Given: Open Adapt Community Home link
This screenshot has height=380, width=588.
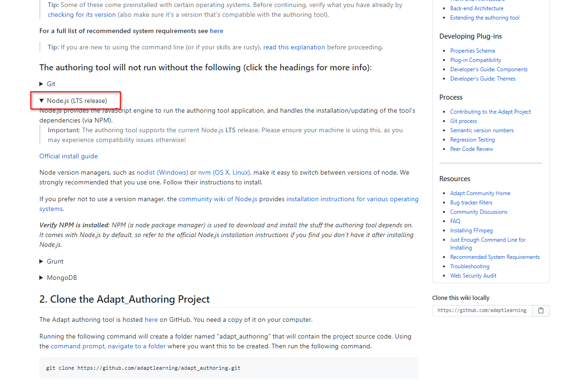Looking at the screenshot, I should pos(480,193).
